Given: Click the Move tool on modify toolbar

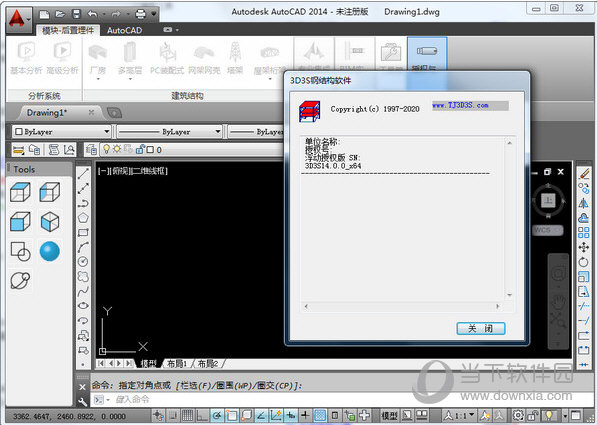Looking at the screenshot, I should [583, 248].
